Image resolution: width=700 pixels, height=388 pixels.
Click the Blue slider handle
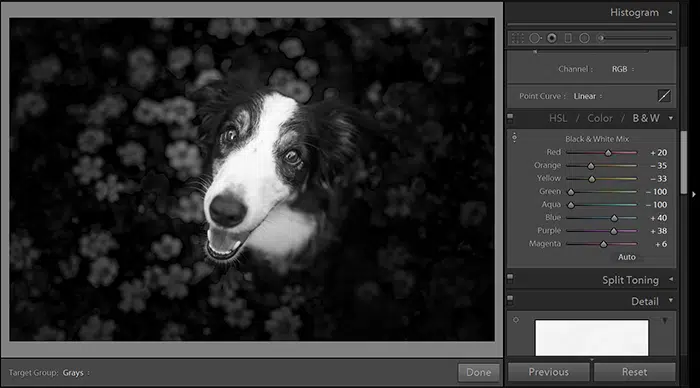pyautogui.click(x=614, y=218)
